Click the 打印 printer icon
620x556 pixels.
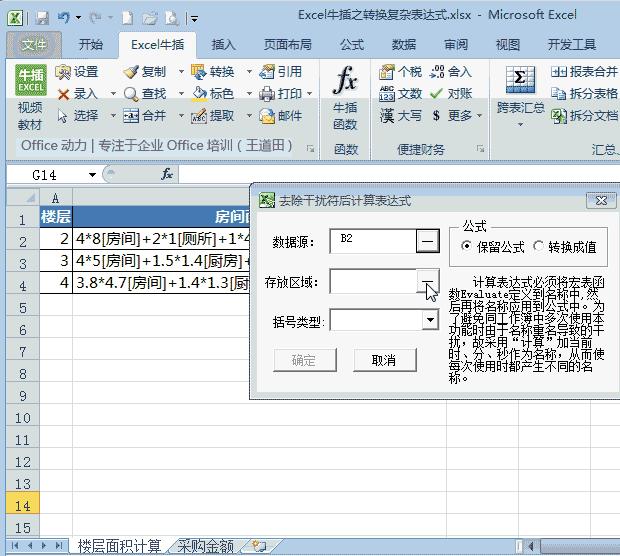(x=267, y=94)
